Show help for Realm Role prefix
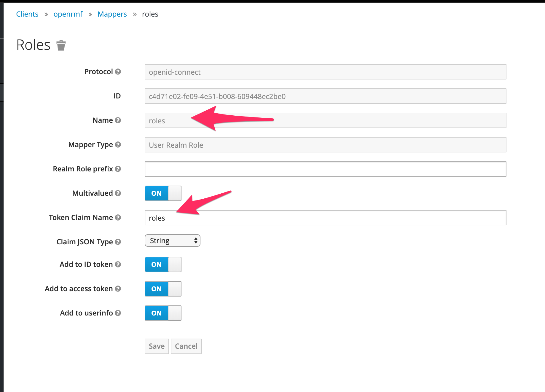 [118, 169]
